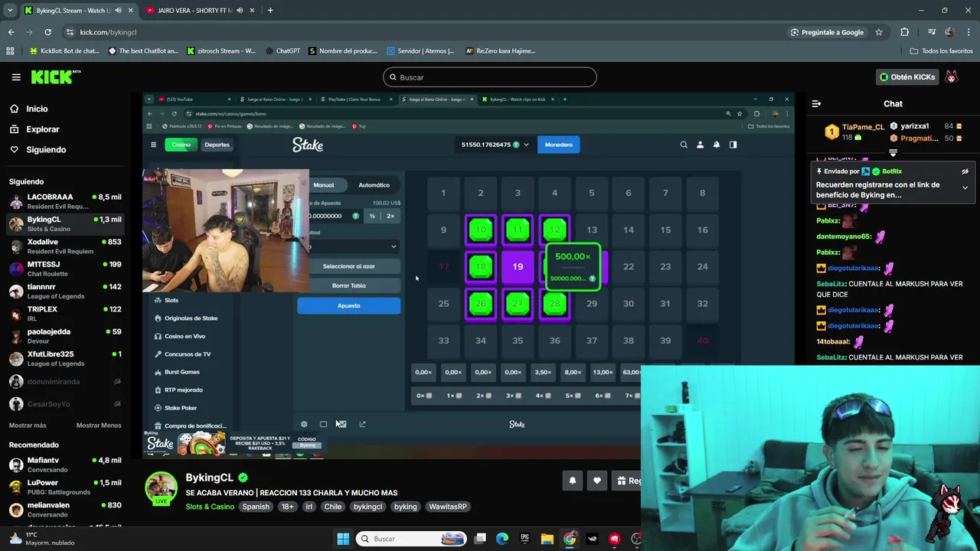The height and width of the screenshot is (551, 980).
Task: Collapse the chat panel with arrow icon
Action: pos(816,104)
